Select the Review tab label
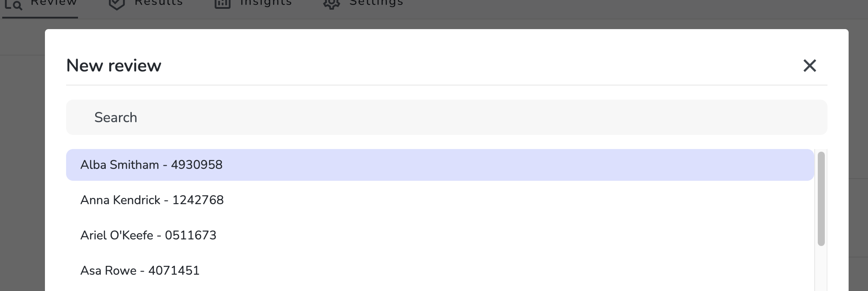This screenshot has width=868, height=291. [x=54, y=2]
